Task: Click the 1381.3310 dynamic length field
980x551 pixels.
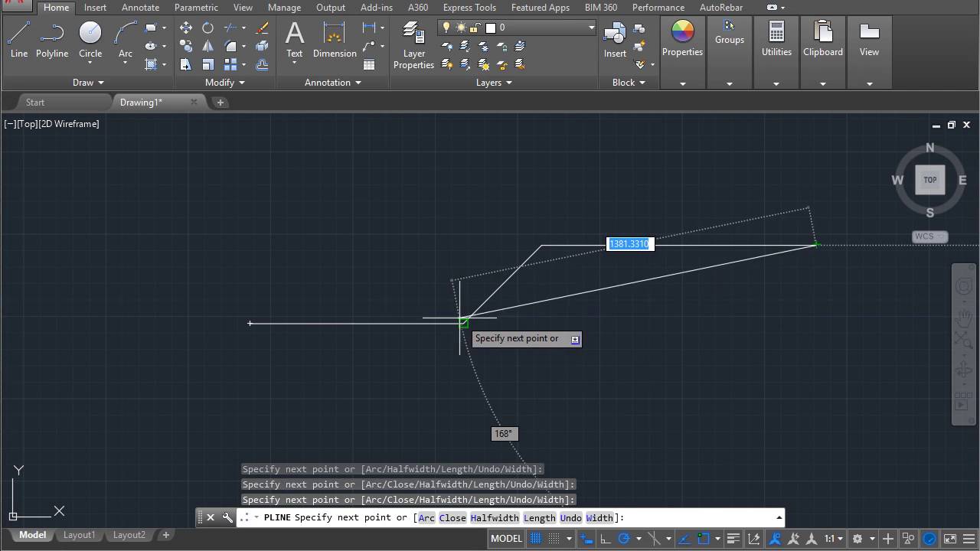Action: pos(630,244)
